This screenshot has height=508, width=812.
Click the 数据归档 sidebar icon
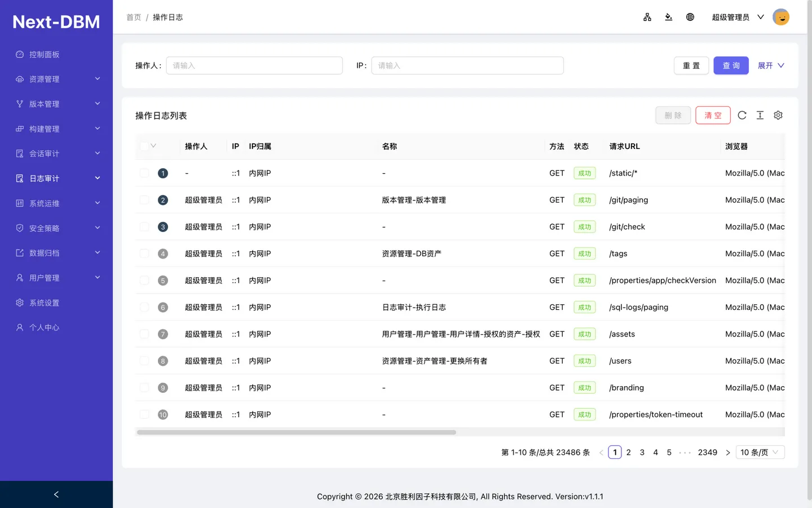[20, 253]
